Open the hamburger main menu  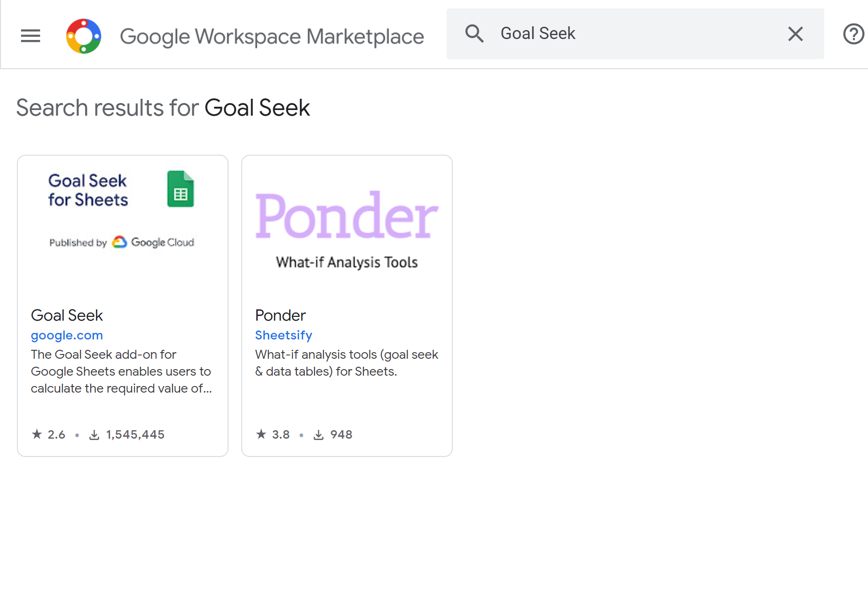point(31,35)
